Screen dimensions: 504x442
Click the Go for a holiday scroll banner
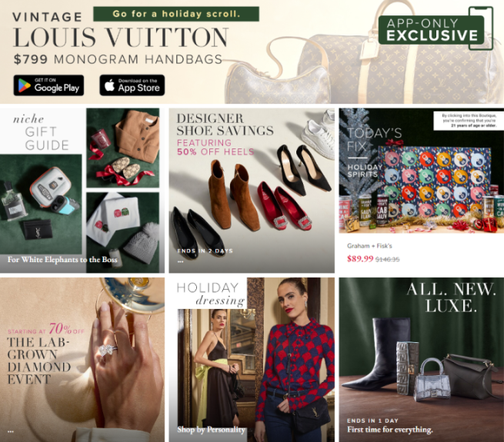click(176, 14)
